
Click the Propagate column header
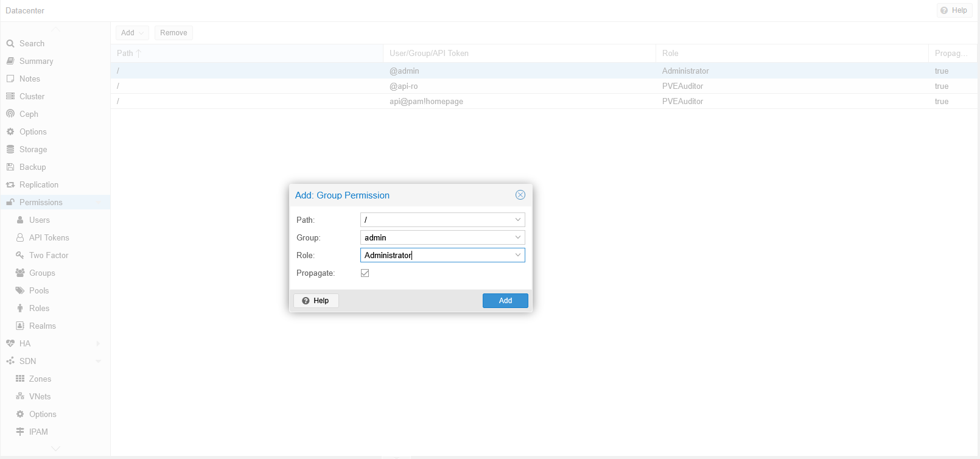(952, 54)
